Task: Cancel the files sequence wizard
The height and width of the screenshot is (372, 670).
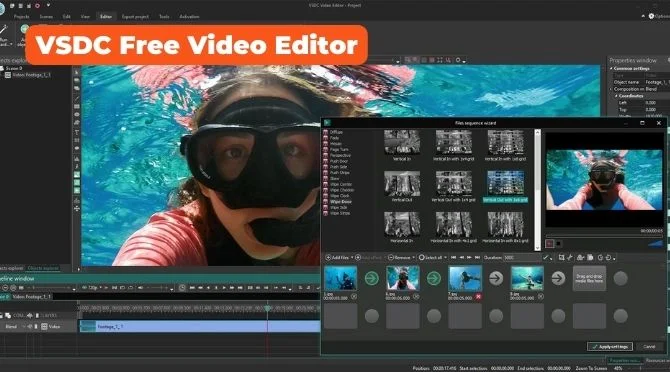Action: [649, 346]
